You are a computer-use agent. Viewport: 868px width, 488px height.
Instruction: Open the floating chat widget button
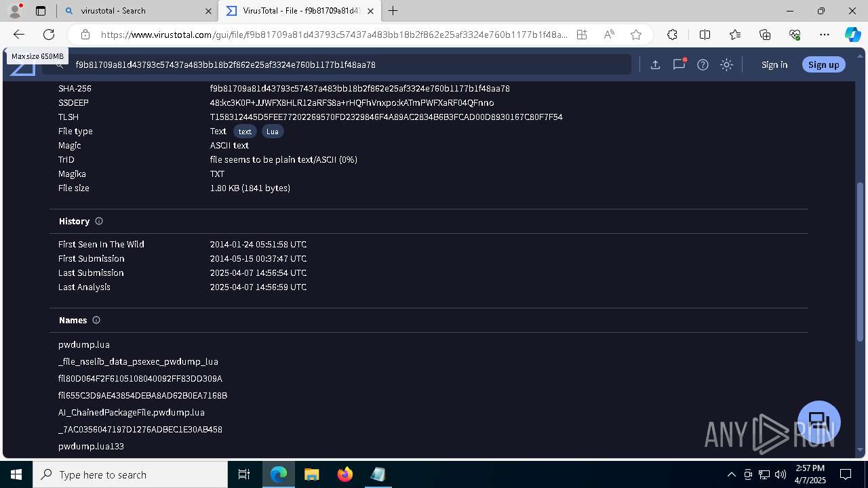[819, 422]
